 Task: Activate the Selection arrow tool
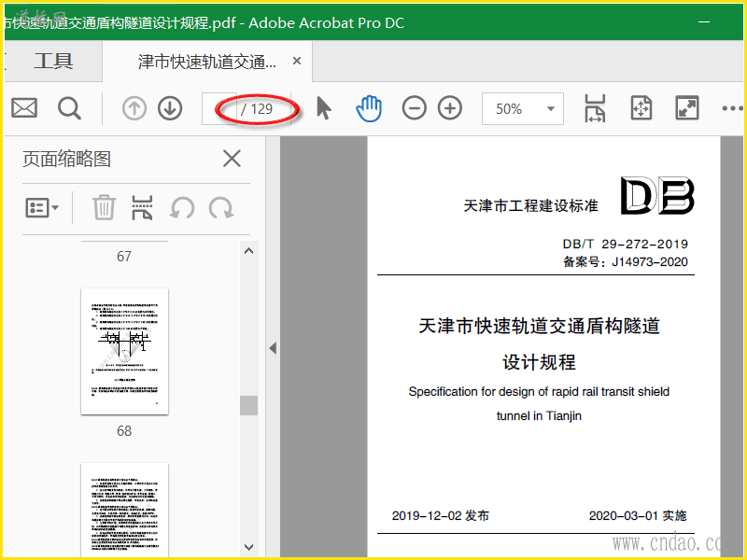pos(323,108)
